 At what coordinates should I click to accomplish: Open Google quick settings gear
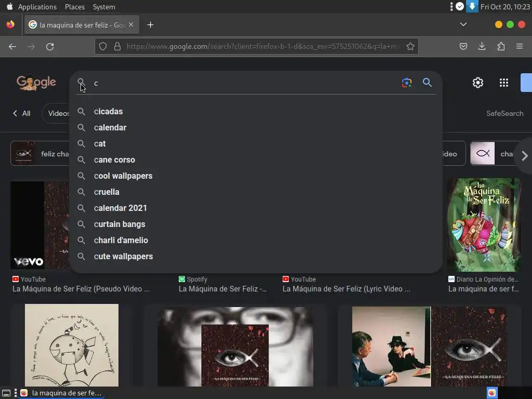click(478, 83)
